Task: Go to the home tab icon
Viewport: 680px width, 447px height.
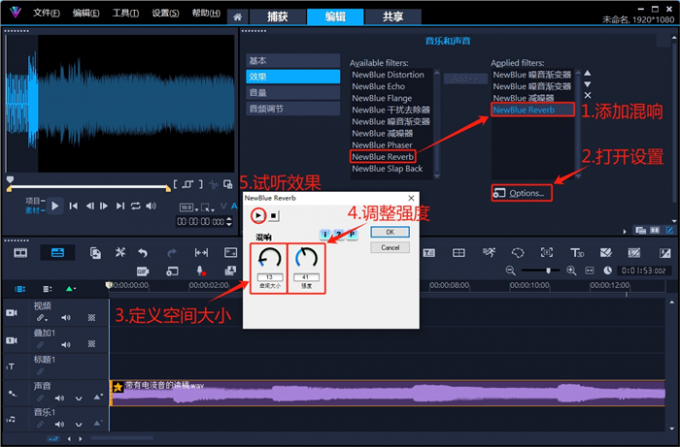Action: tap(238, 17)
